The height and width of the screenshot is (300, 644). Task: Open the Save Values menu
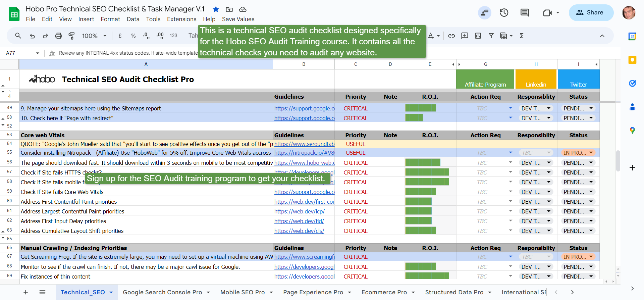coord(238,19)
